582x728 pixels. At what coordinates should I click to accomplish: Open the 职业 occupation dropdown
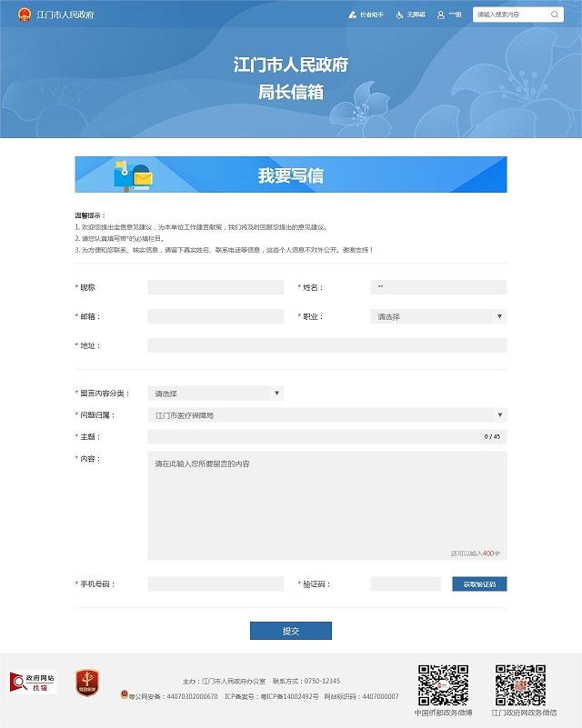pyautogui.click(x=438, y=316)
